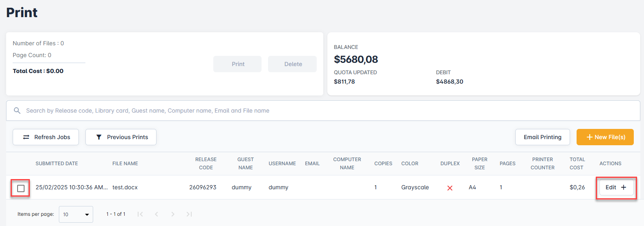The image size is (644, 226).
Task: Open Email Printing
Action: [x=542, y=137]
